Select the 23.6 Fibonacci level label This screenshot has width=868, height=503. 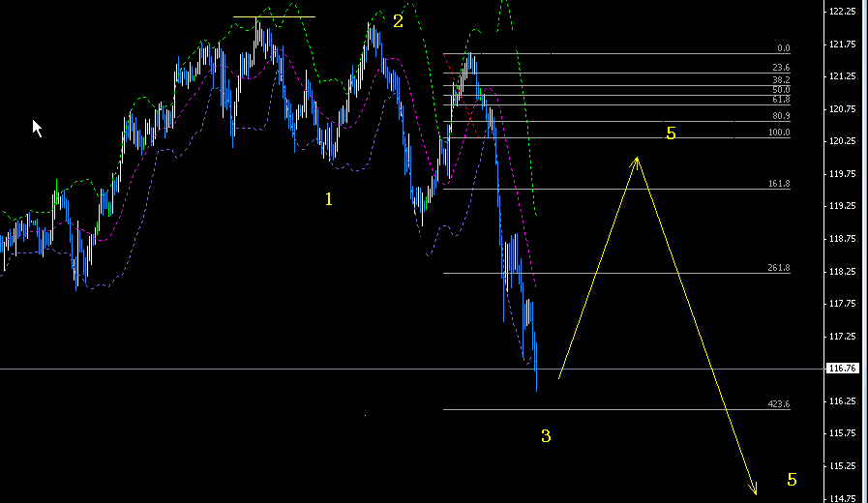pos(781,68)
